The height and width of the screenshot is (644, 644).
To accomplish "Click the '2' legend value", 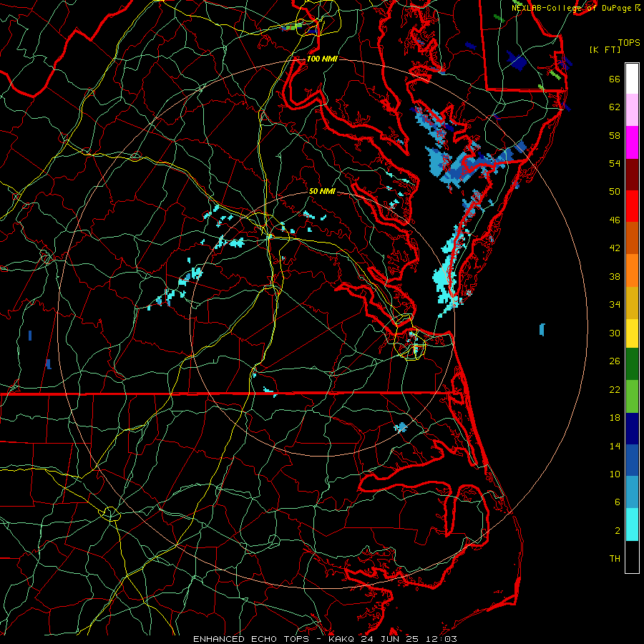I will click(x=618, y=531).
